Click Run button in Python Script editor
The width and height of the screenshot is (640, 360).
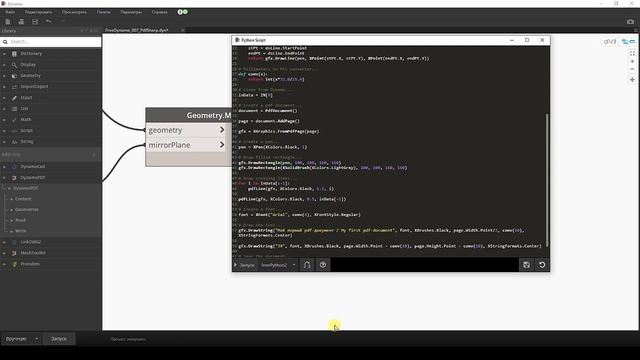244,265
